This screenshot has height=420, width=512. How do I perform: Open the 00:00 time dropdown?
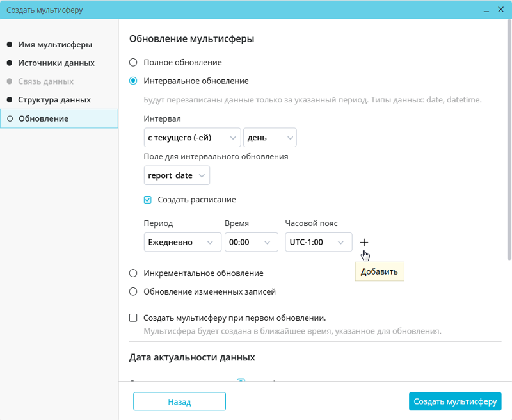251,243
